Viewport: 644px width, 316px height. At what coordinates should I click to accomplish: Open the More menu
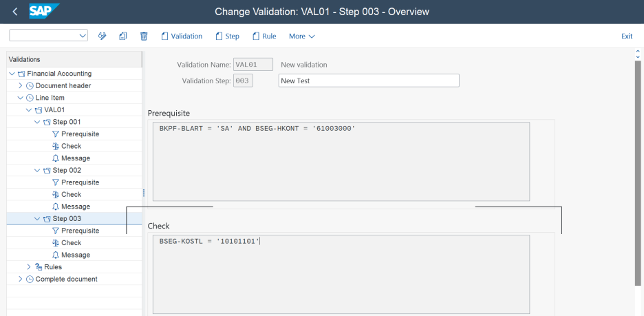coord(302,36)
